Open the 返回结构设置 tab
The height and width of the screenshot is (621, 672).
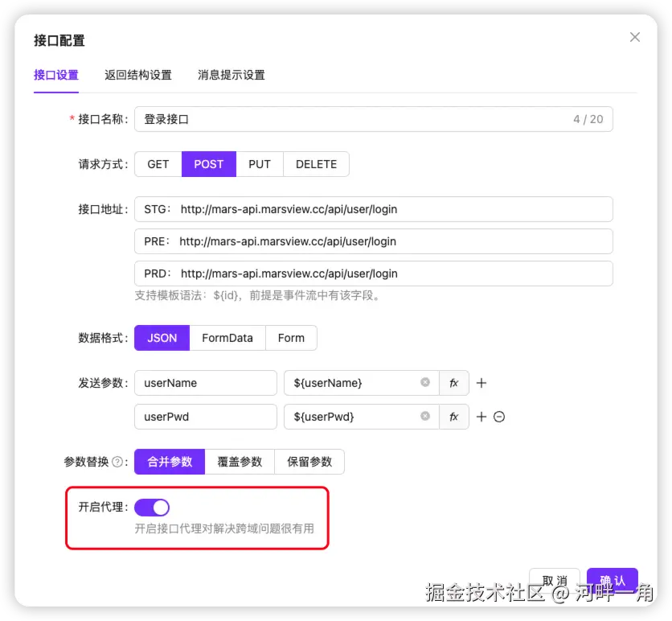coord(138,75)
